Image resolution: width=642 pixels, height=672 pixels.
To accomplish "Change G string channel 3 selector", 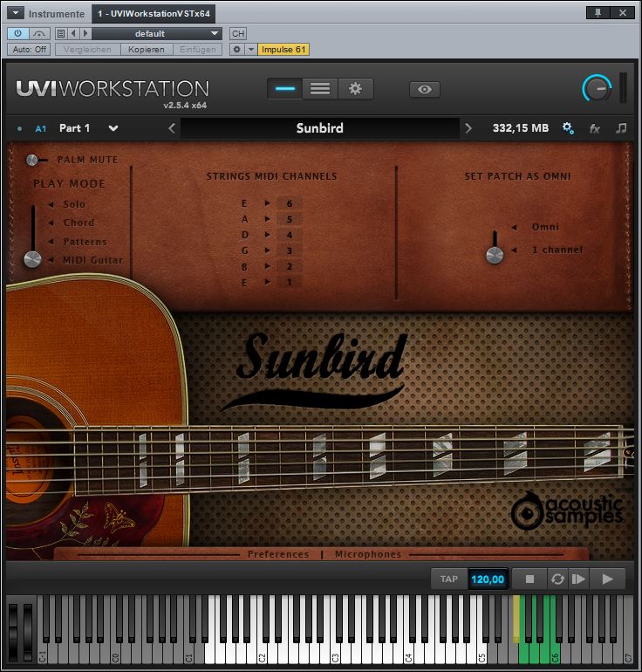I will (x=290, y=250).
